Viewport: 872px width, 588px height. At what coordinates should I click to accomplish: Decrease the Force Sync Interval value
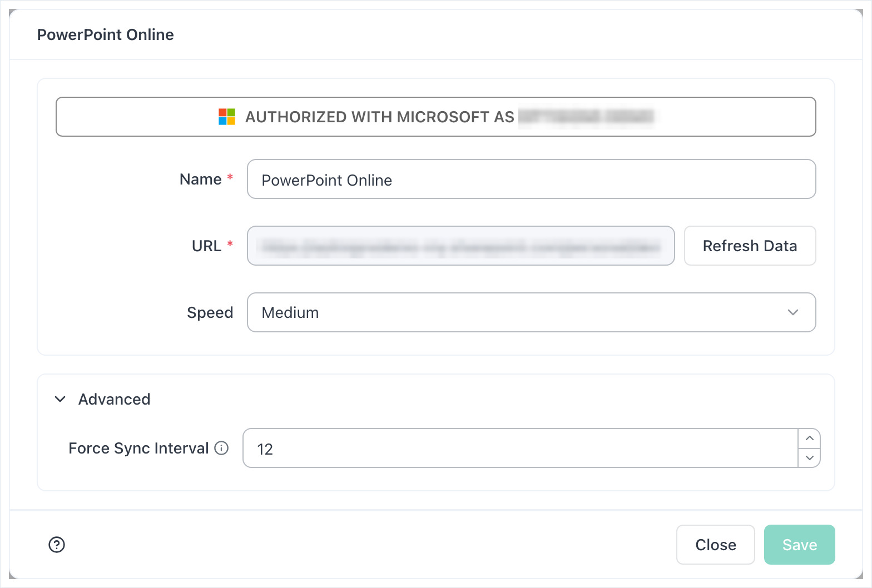[x=809, y=458]
